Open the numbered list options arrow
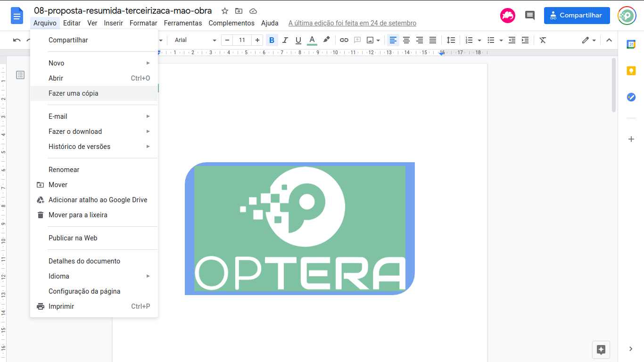The height and width of the screenshot is (362, 644). [479, 40]
